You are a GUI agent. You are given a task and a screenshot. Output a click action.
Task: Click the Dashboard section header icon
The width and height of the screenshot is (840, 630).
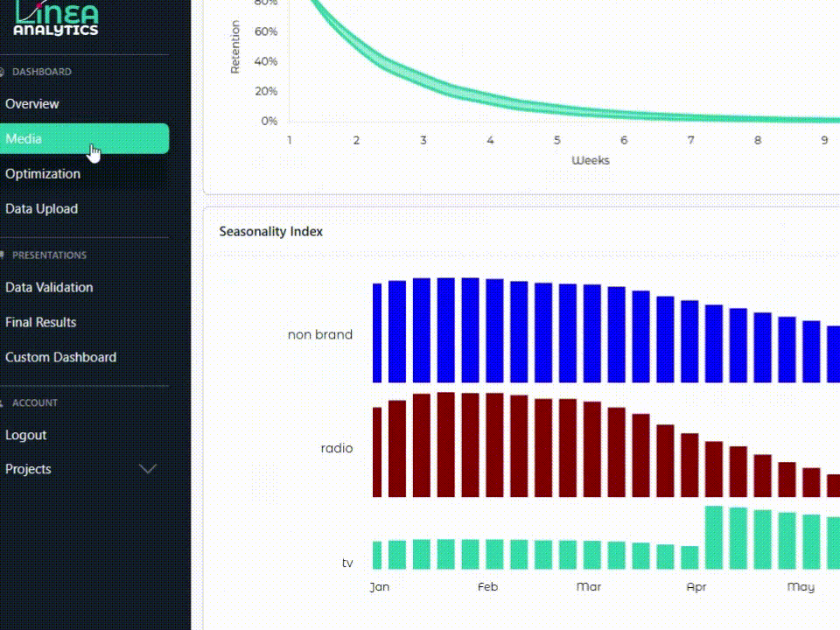3,72
